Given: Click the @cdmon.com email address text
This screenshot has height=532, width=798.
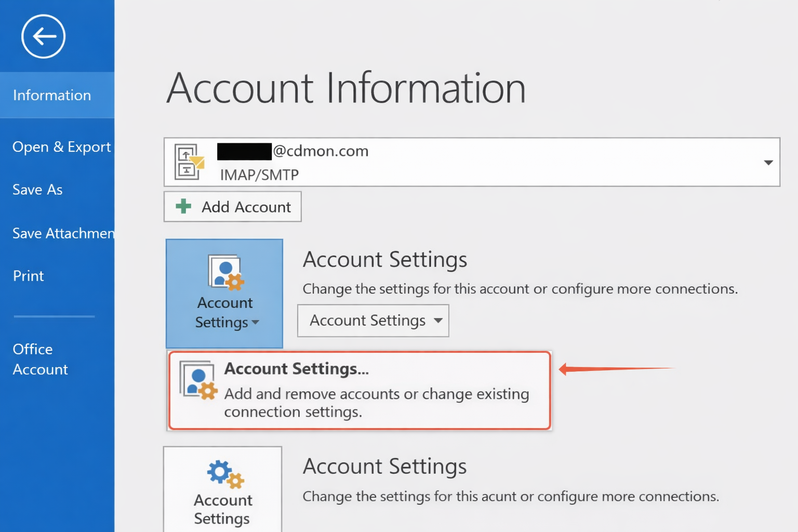Looking at the screenshot, I should coord(320,151).
